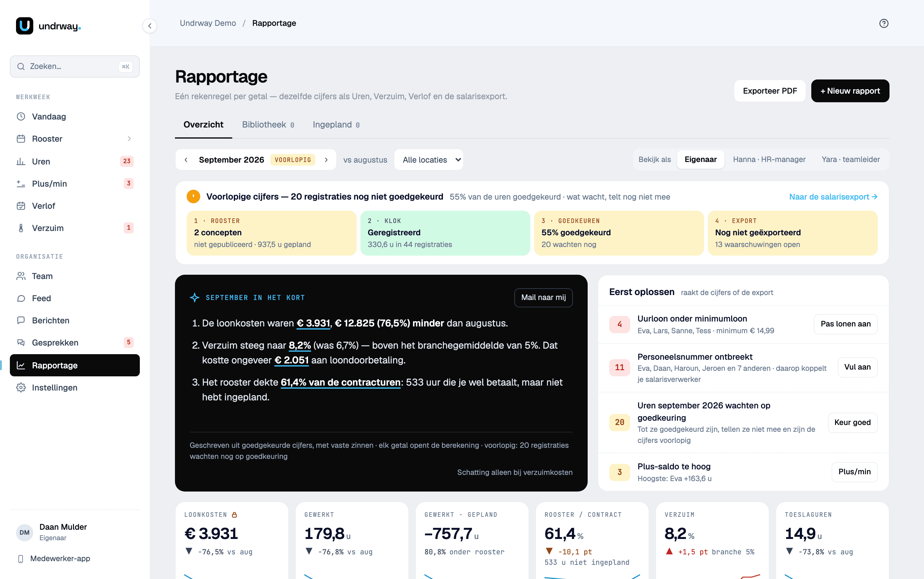The image size is (924, 579).
Task: Click the Instellingen gear icon
Action: pyautogui.click(x=21, y=387)
